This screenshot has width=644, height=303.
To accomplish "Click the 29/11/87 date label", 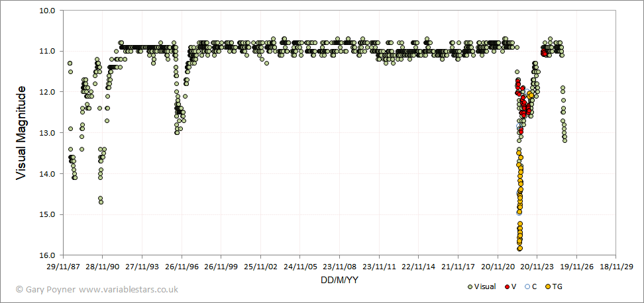I will pyautogui.click(x=63, y=267).
